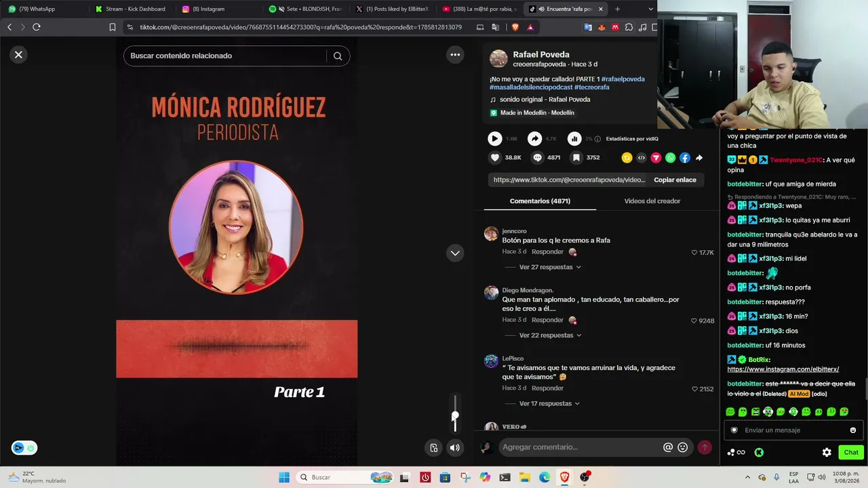This screenshot has height=488, width=868.
Task: Open the vidIQ statistics bar chart icon
Action: point(574,139)
